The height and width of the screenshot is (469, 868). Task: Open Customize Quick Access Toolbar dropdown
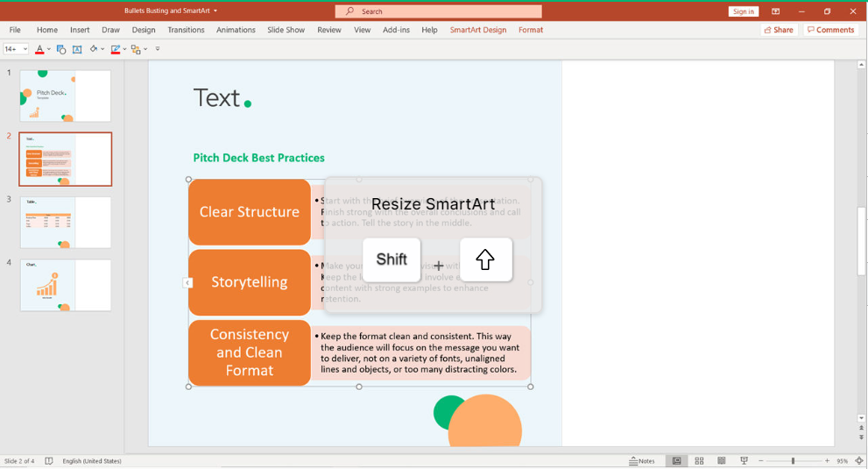[158, 49]
